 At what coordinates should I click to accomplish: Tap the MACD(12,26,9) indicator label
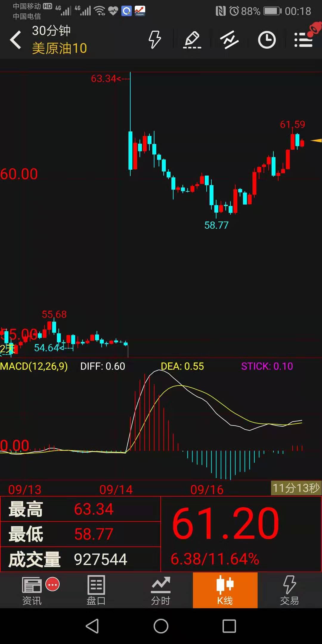click(34, 366)
